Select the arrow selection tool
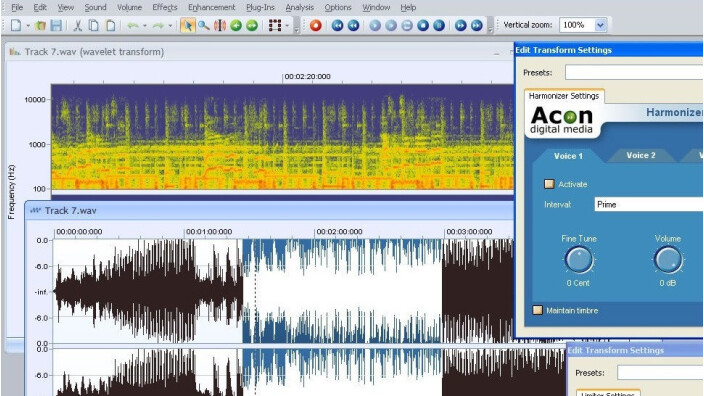 click(188, 26)
